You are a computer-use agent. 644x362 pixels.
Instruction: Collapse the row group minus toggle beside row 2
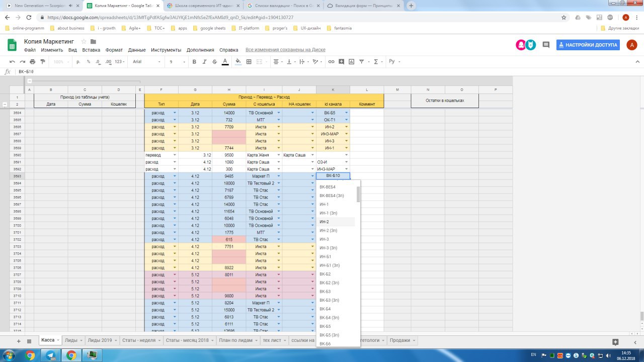tap(5, 105)
